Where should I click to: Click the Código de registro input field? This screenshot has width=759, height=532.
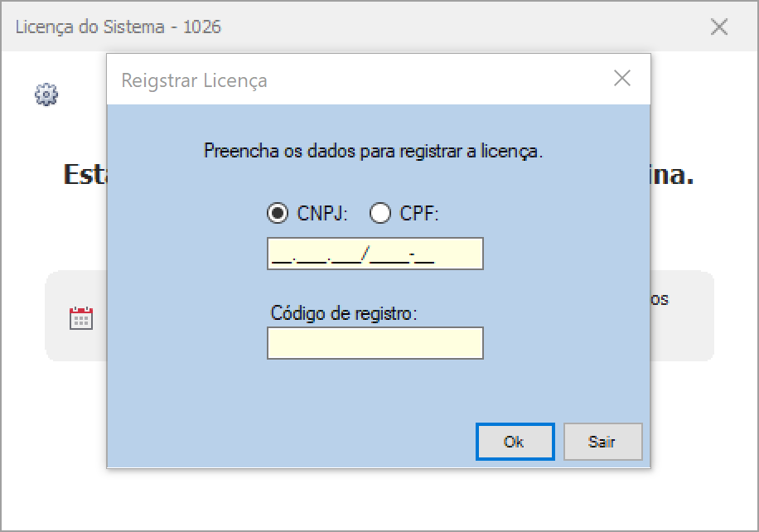pyautogui.click(x=375, y=343)
